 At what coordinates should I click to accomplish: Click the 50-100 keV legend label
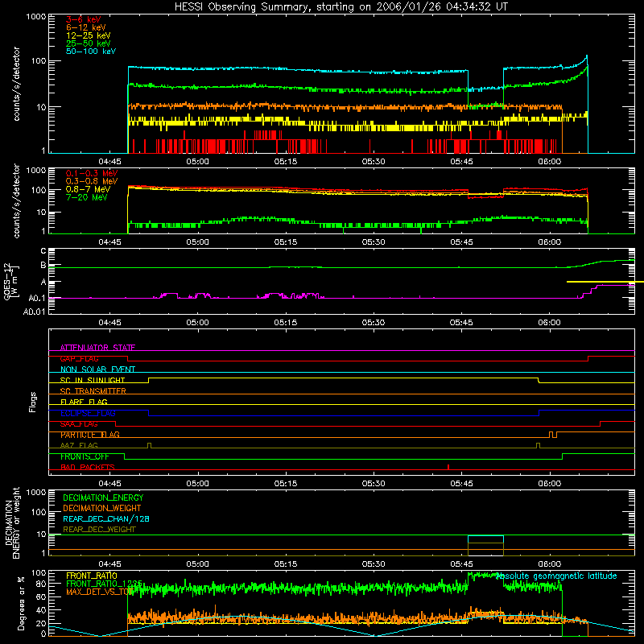pos(91,52)
